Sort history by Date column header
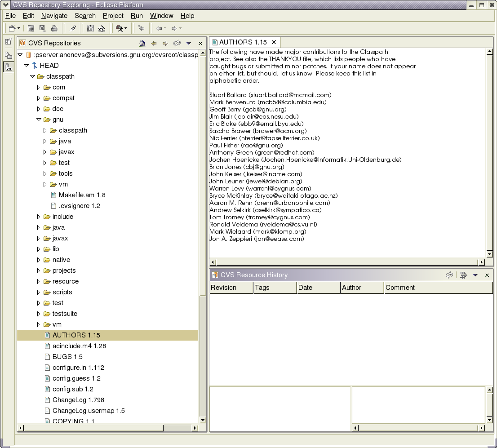This screenshot has width=497, height=448. point(319,288)
